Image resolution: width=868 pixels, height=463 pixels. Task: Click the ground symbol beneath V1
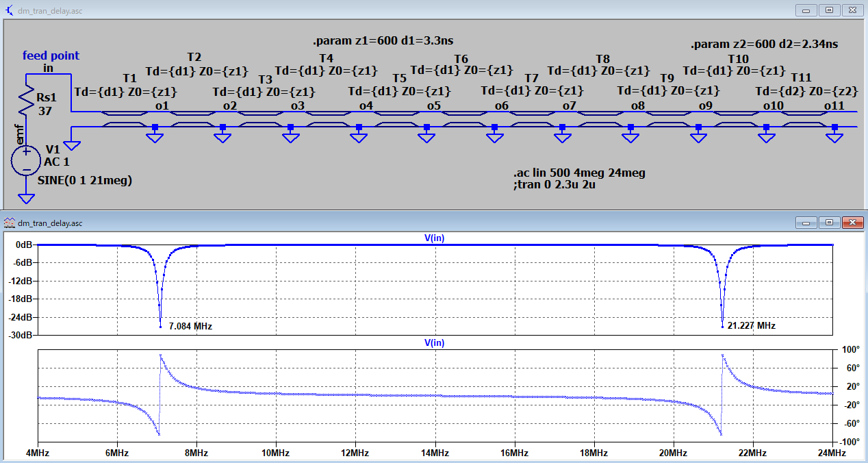26,198
